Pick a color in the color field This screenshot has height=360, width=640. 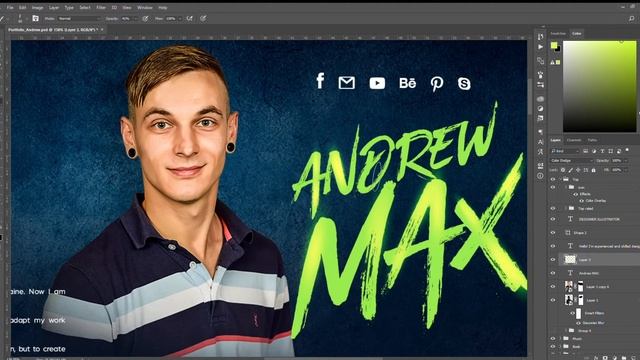click(600, 86)
